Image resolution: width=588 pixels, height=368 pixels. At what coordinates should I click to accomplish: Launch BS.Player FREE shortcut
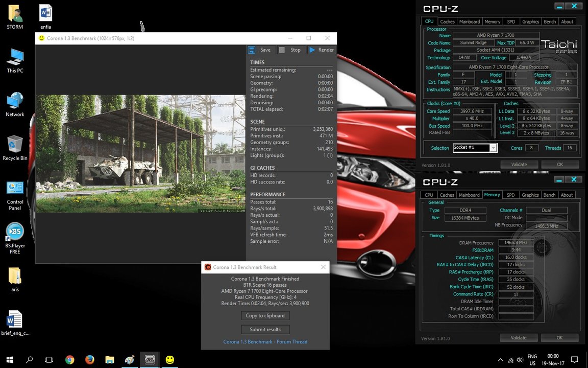[x=15, y=239]
